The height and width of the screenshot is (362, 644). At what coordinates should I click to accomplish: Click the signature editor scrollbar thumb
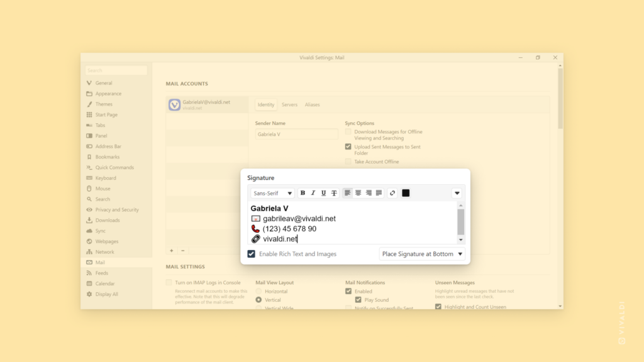pos(460,222)
